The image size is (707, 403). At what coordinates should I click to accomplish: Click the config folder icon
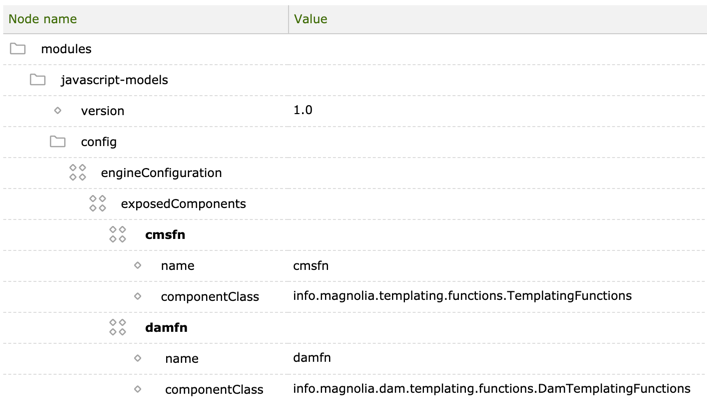(x=57, y=142)
